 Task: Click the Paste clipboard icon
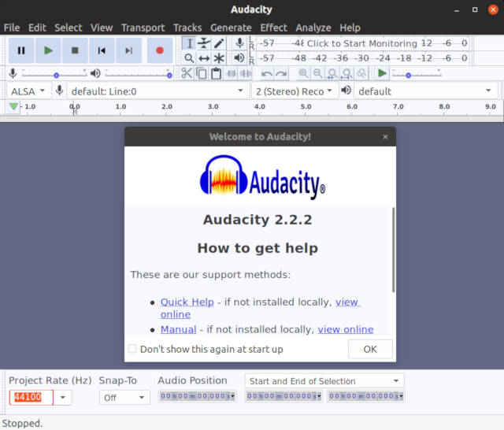(x=216, y=73)
